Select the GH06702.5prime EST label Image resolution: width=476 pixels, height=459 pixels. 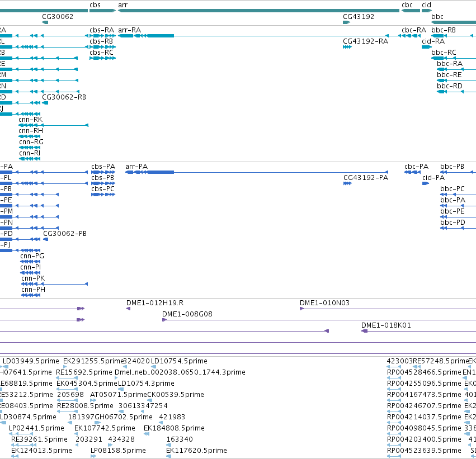click(124, 417)
